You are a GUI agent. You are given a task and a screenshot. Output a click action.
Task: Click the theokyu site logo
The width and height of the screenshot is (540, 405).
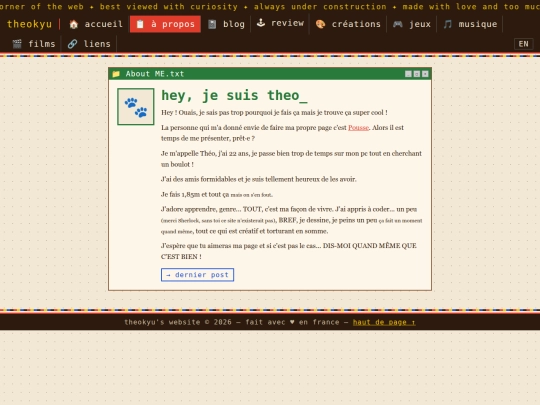click(x=29, y=24)
